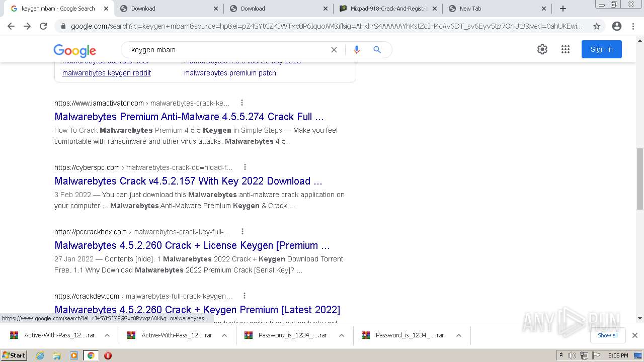Open Internet Explorer from the taskbar

click(40, 355)
